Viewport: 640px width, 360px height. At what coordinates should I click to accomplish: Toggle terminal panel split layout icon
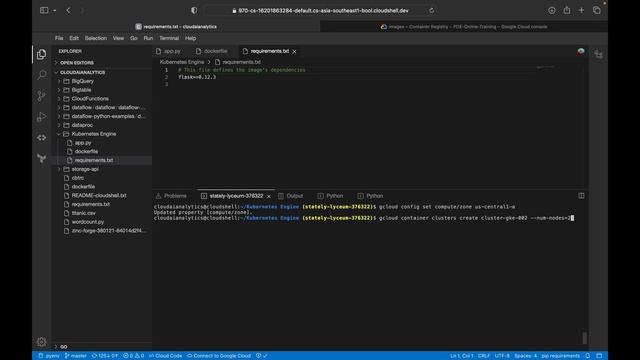pyautogui.click(x=581, y=196)
